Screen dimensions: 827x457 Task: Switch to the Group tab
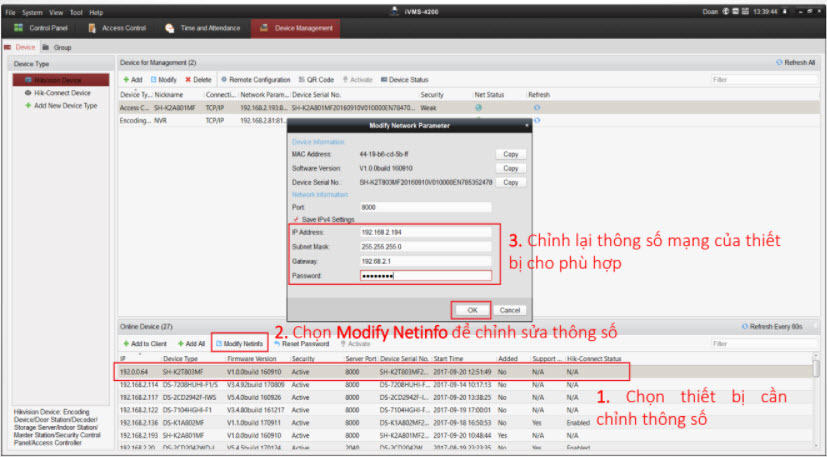pos(57,47)
